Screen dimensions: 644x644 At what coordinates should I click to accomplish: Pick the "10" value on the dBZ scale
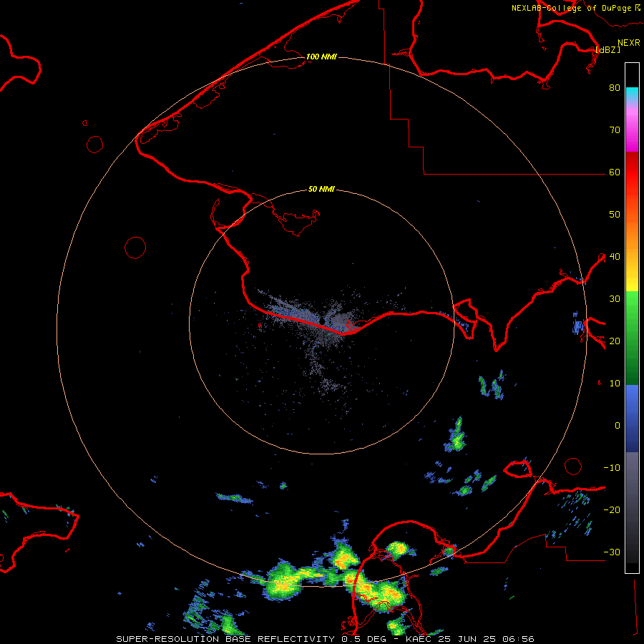click(615, 384)
